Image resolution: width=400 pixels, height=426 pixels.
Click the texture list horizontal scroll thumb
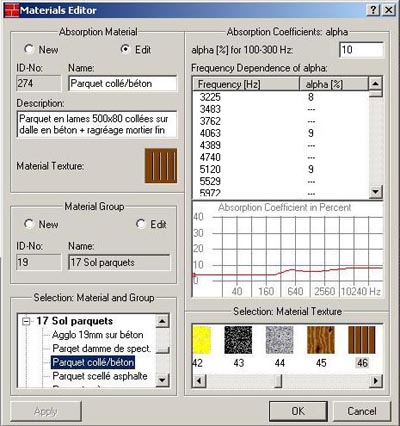[278, 380]
